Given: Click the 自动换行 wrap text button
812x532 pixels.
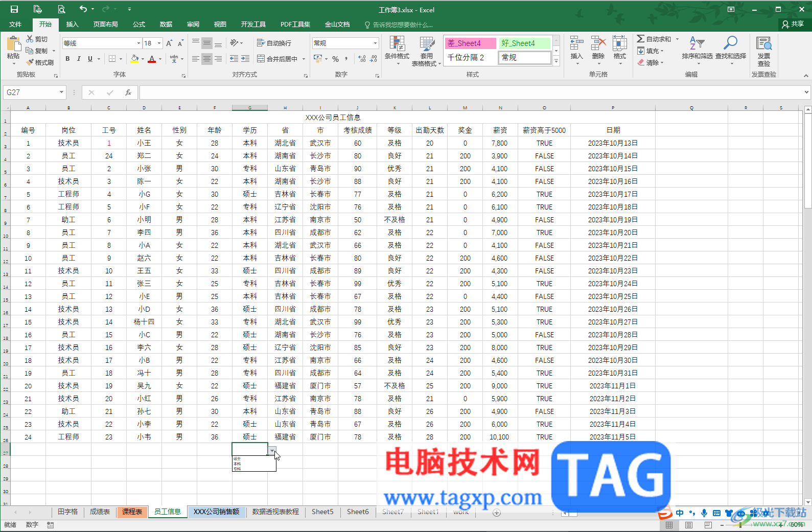Looking at the screenshot, I should coord(274,43).
